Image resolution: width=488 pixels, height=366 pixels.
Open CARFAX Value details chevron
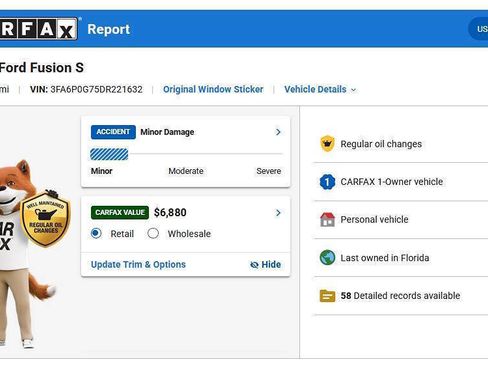(278, 213)
